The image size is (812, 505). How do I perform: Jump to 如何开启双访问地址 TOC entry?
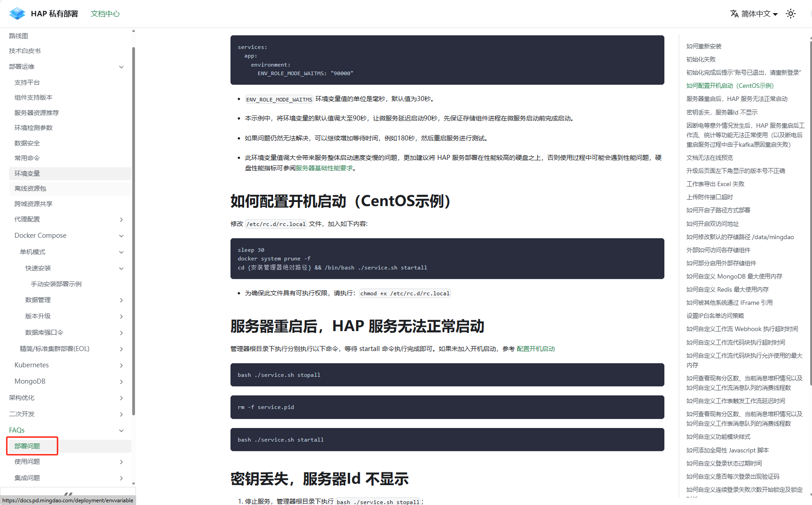tap(713, 224)
